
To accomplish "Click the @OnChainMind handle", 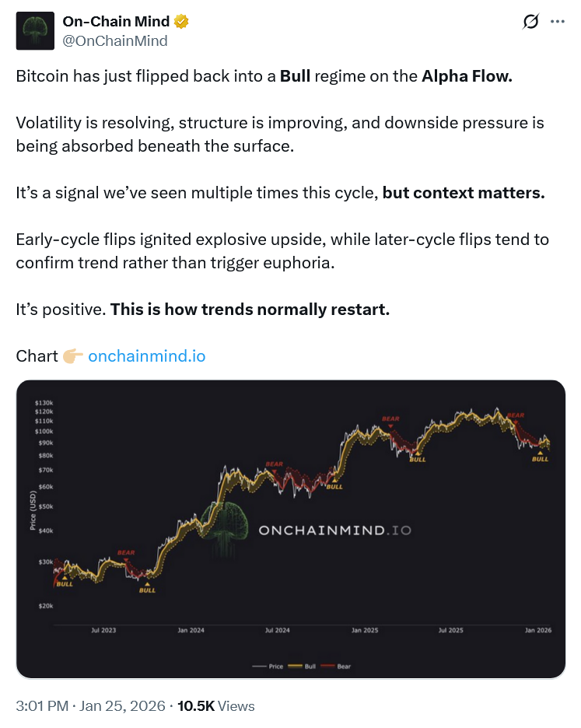I will click(x=115, y=41).
